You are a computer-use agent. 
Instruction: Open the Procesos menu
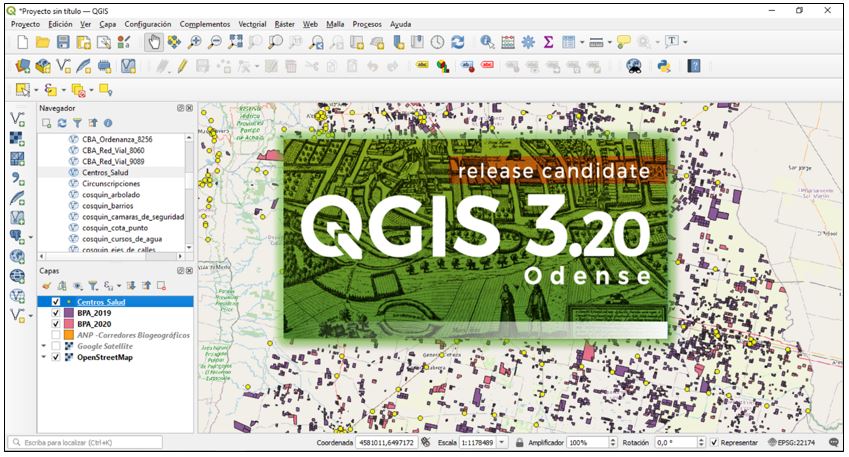tap(367, 24)
